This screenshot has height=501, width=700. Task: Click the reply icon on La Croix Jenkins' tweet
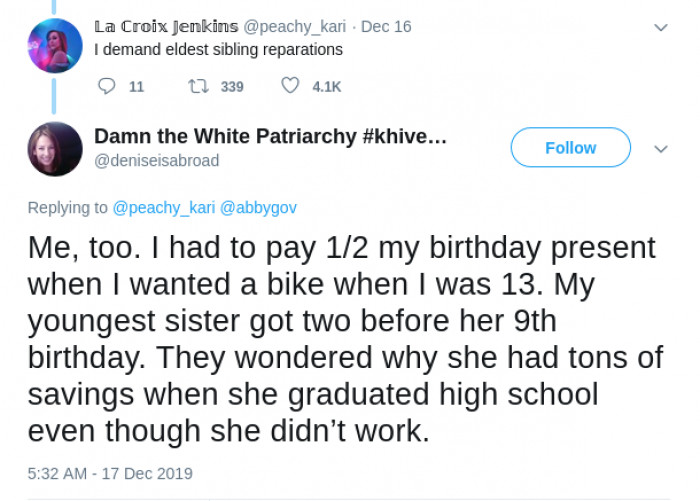click(108, 87)
